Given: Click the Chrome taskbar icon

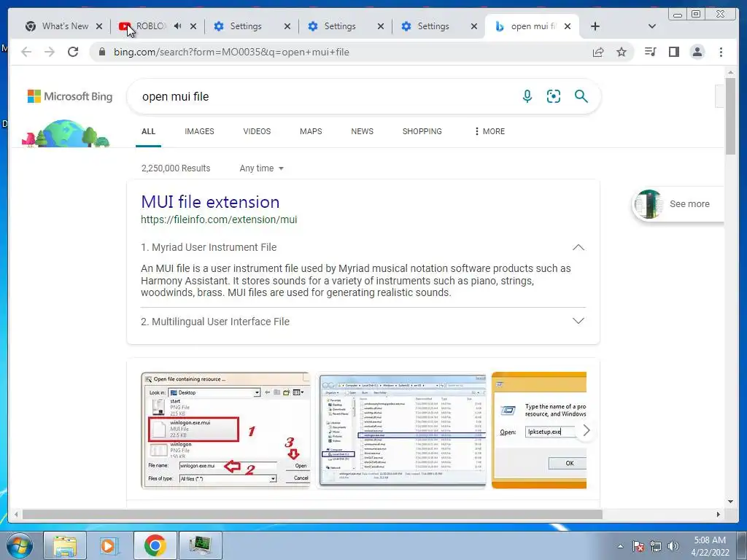Looking at the screenshot, I should [x=155, y=545].
